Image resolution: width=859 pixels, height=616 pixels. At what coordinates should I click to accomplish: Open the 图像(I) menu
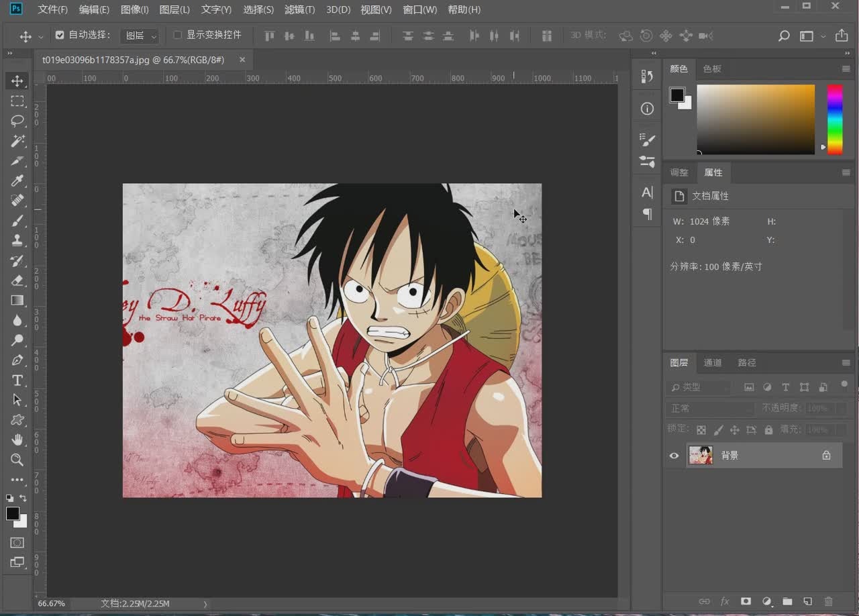(135, 10)
